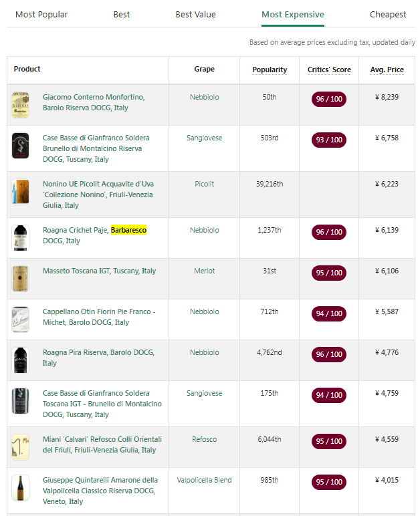Select the Cheapest tab
Screen dimensions: 420x516
388,14
